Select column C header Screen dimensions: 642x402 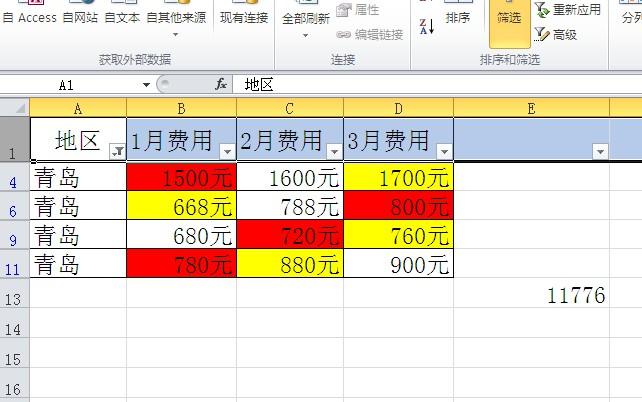(290, 108)
